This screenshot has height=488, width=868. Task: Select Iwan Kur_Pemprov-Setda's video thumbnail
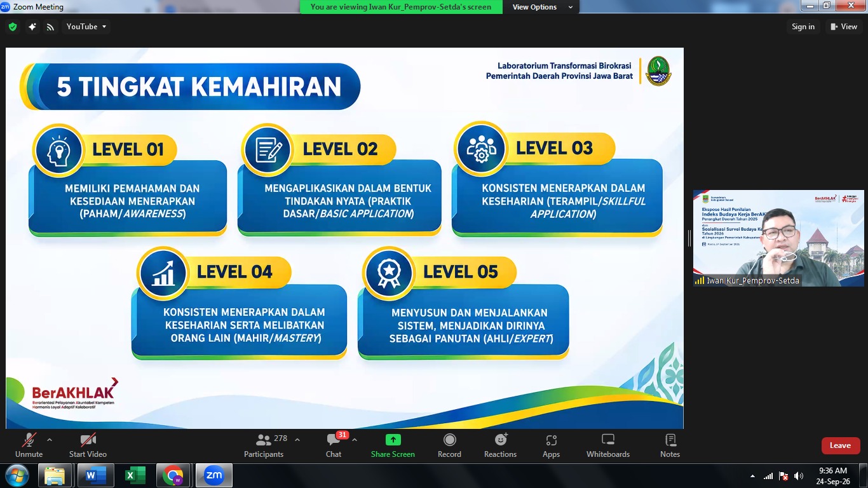(778, 238)
